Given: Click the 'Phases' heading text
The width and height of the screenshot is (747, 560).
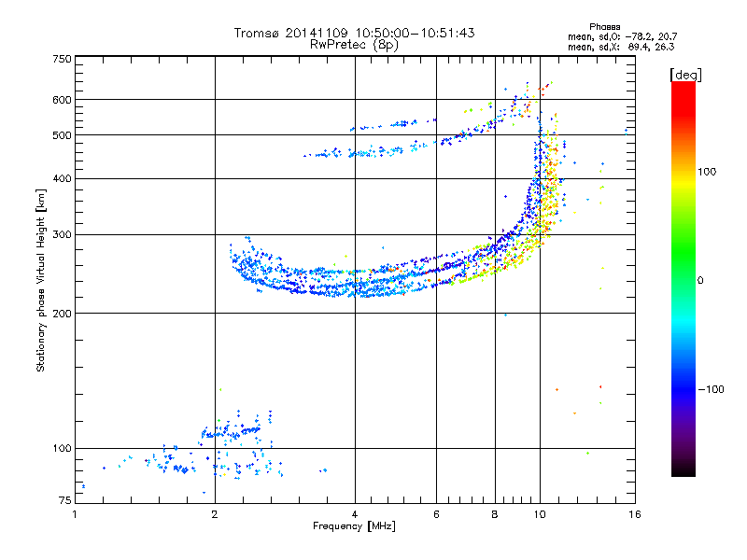Looking at the screenshot, I should click(x=604, y=27).
